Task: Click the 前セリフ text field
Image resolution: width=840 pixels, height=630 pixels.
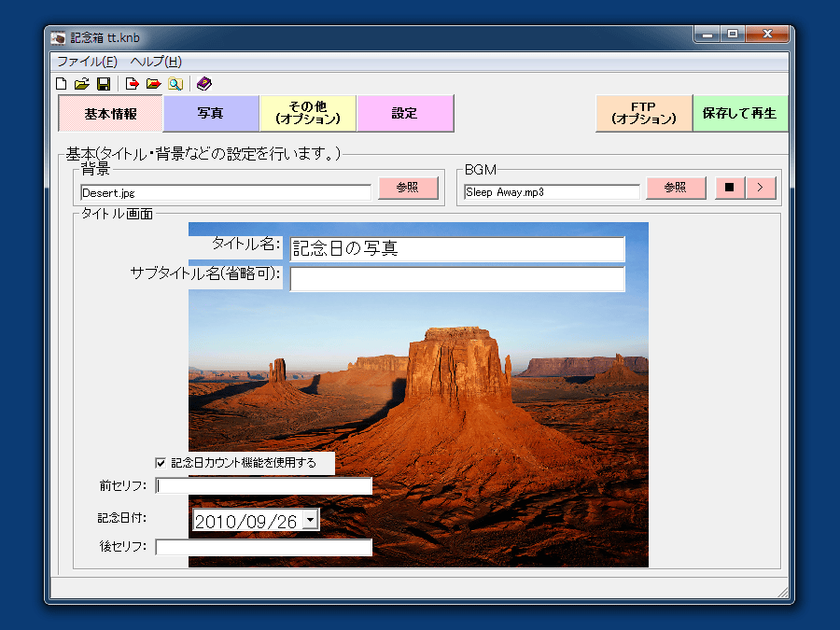Action: (263, 486)
